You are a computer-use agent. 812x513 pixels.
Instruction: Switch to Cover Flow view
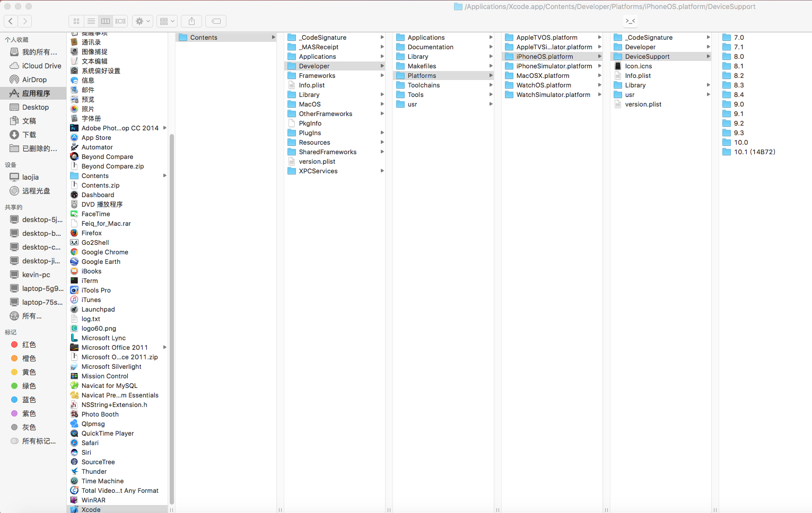[120, 21]
